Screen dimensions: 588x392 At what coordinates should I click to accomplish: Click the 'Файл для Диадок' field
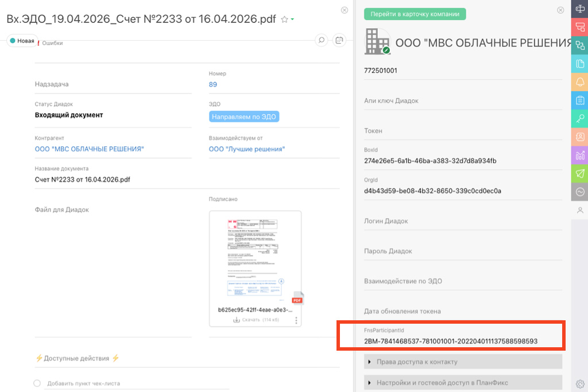[113, 209]
